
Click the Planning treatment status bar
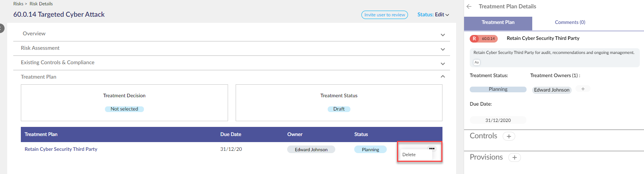click(x=498, y=89)
